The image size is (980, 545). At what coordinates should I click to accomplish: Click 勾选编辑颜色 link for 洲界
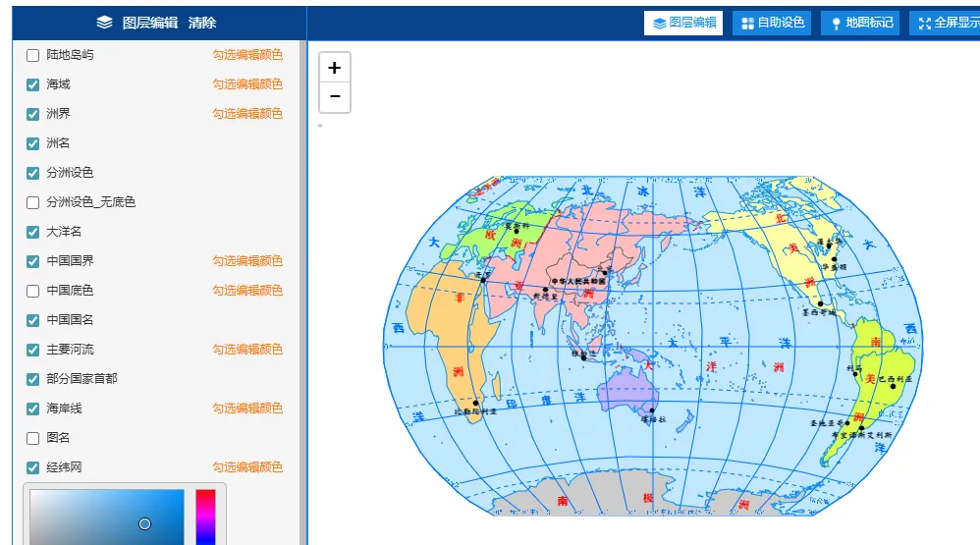click(247, 114)
